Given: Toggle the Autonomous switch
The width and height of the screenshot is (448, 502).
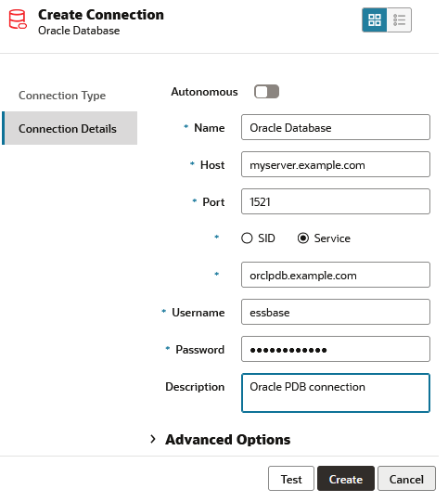Looking at the screenshot, I should click(x=266, y=92).
